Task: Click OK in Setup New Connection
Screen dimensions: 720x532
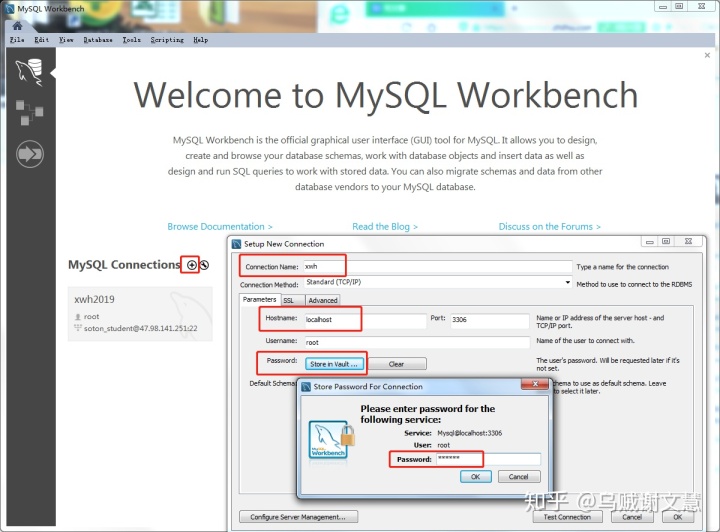Action: 678,517
